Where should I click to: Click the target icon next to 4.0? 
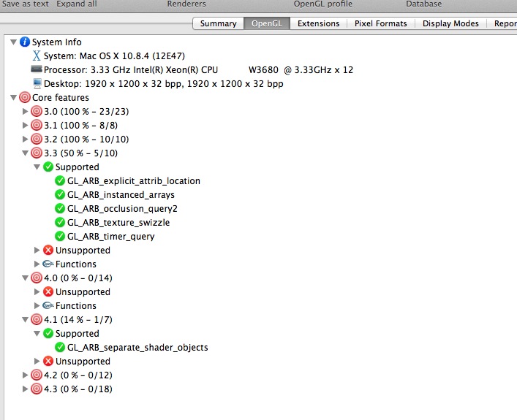point(37,278)
